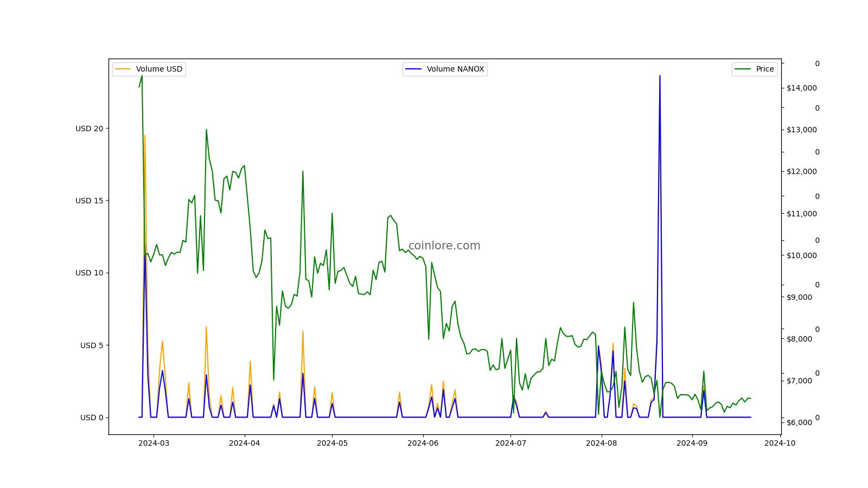Click the Volume USD legend entry
The image size is (868, 488).
click(149, 69)
